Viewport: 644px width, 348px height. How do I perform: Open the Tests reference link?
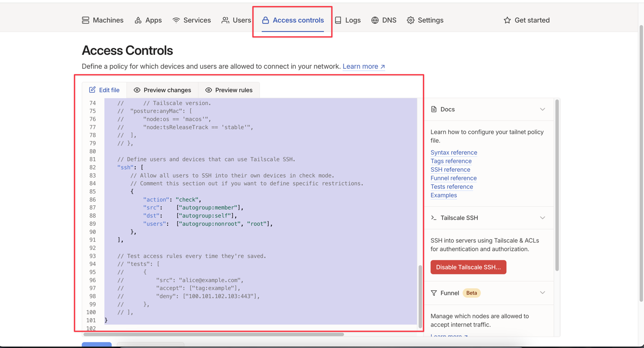click(x=452, y=187)
